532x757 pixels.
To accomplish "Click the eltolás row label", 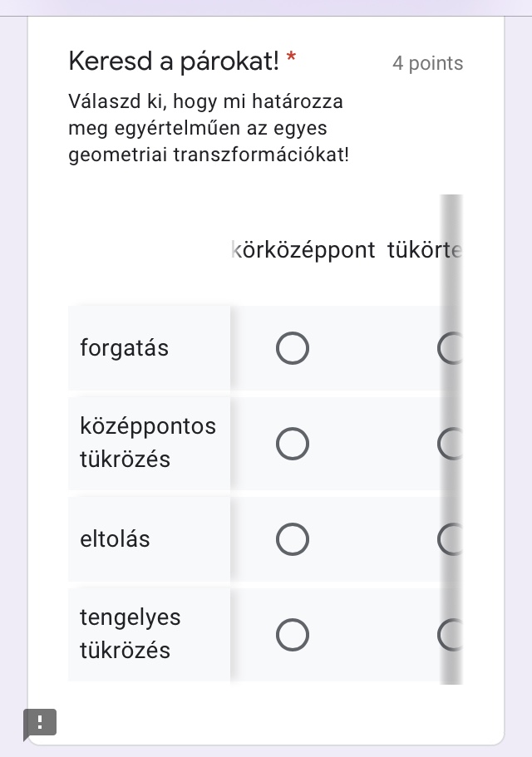I will (116, 539).
